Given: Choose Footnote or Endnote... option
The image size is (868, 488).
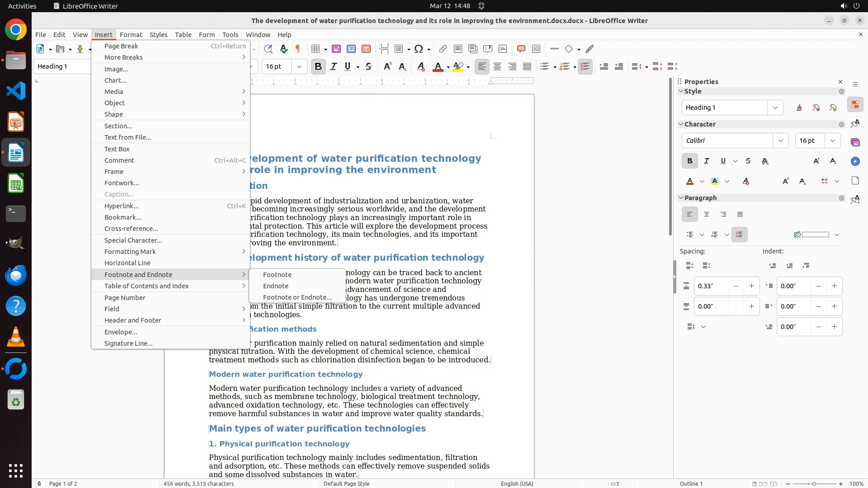Looking at the screenshot, I should pyautogui.click(x=297, y=297).
